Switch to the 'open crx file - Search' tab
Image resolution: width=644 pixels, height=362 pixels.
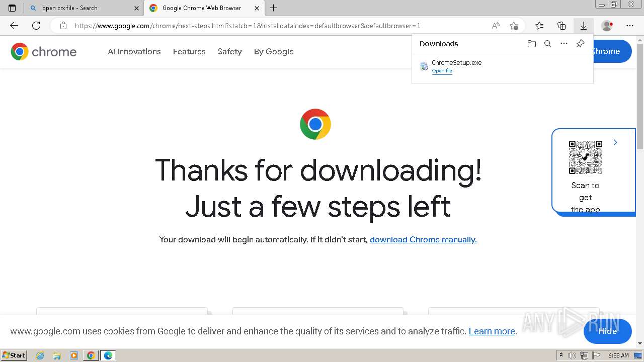click(84, 8)
